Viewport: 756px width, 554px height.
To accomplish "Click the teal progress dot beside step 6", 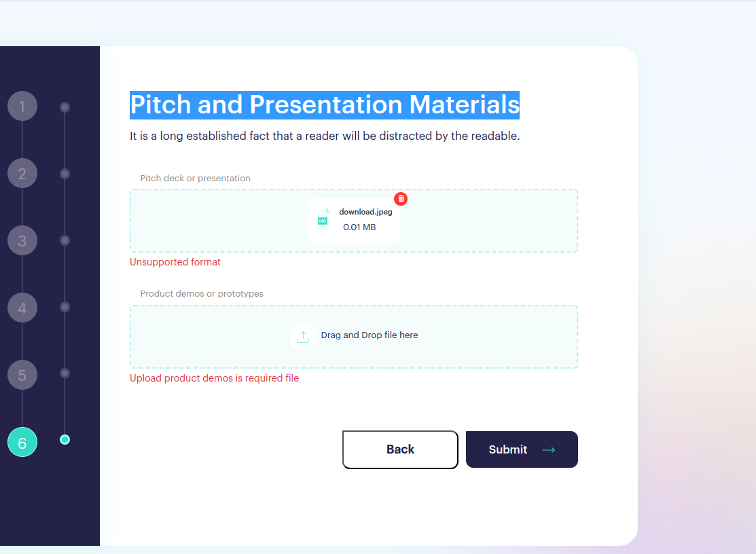I will [65, 440].
